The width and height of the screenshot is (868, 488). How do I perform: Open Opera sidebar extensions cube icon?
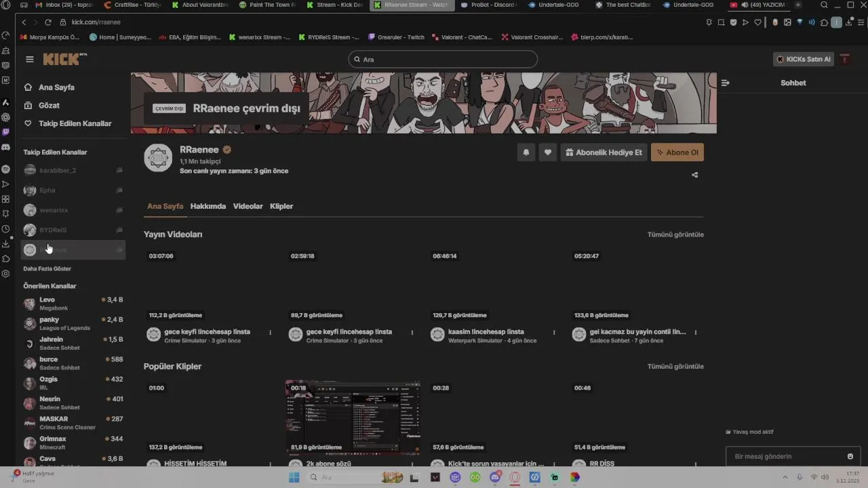pyautogui.click(x=6, y=259)
